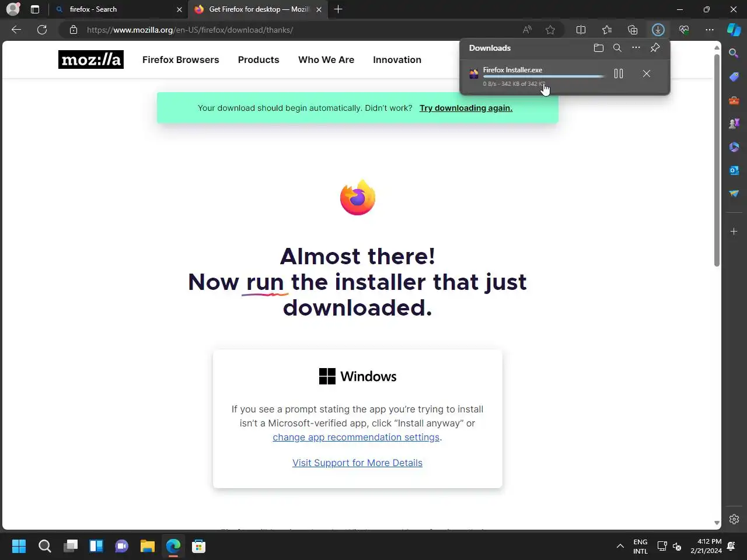The image size is (747, 560).
Task: Open the profile avatar icon
Action: (13, 9)
